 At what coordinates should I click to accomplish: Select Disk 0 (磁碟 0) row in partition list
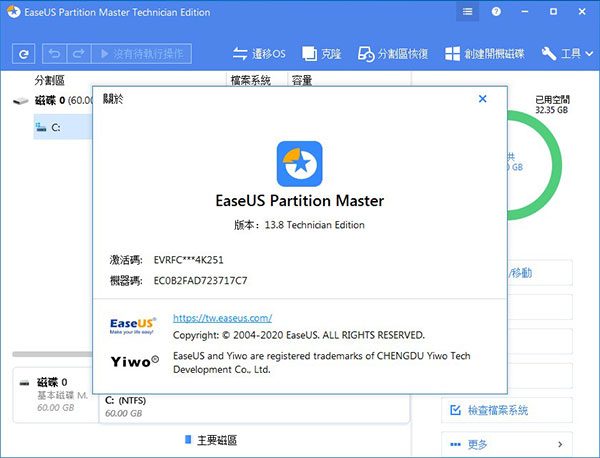pyautogui.click(x=53, y=101)
